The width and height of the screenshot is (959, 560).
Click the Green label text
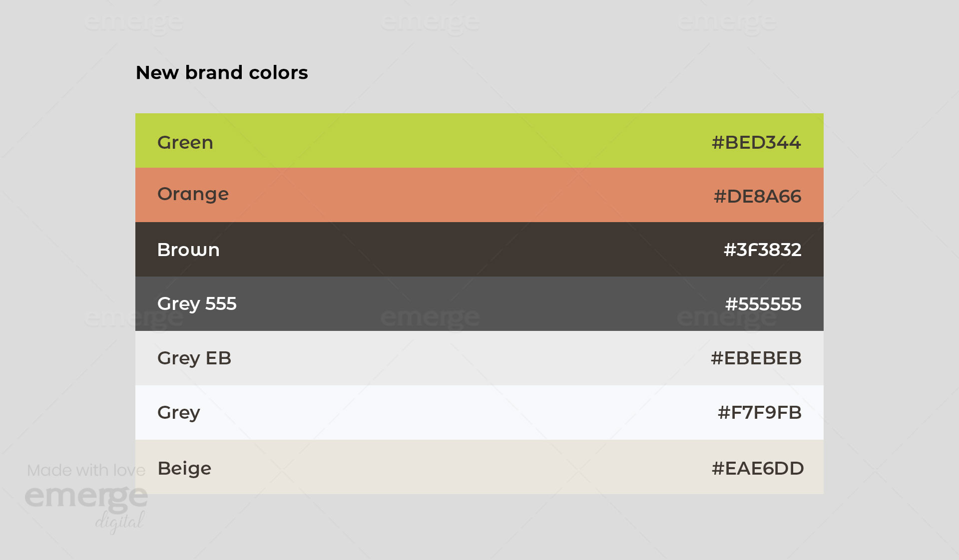185,143
